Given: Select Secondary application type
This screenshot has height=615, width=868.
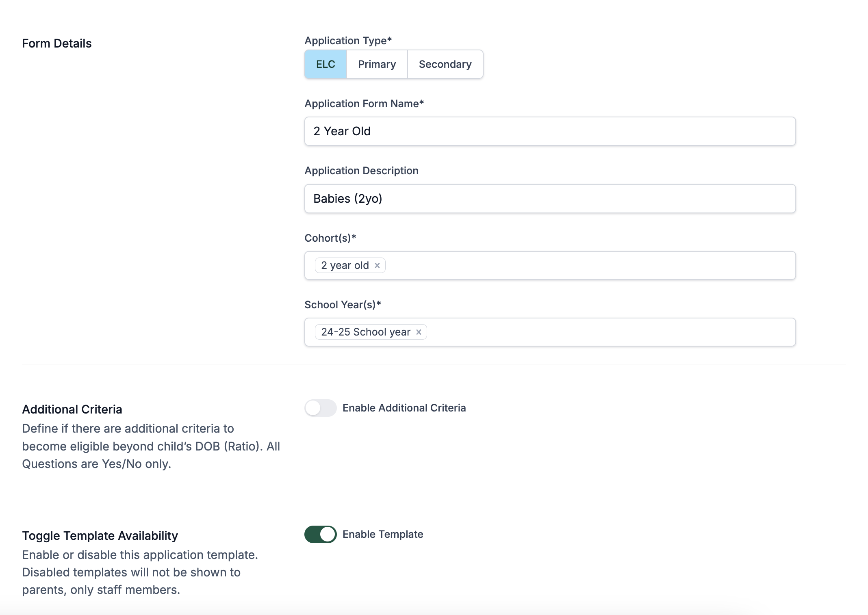Looking at the screenshot, I should (445, 64).
